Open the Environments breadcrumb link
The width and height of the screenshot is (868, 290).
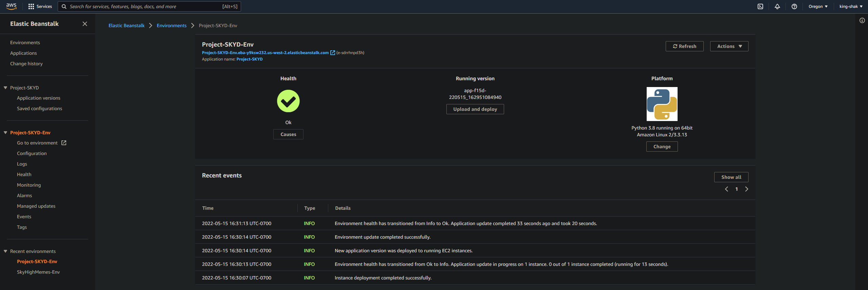(171, 25)
